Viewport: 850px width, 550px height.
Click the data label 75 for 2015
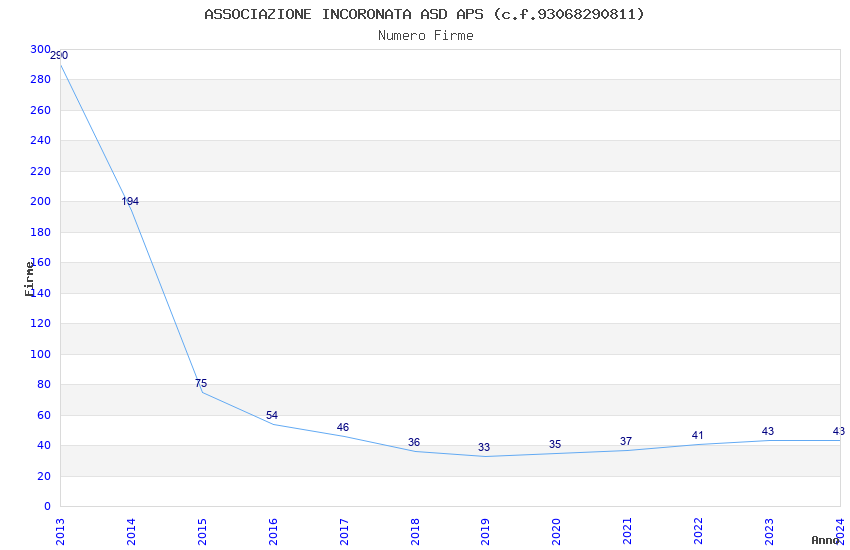[201, 383]
